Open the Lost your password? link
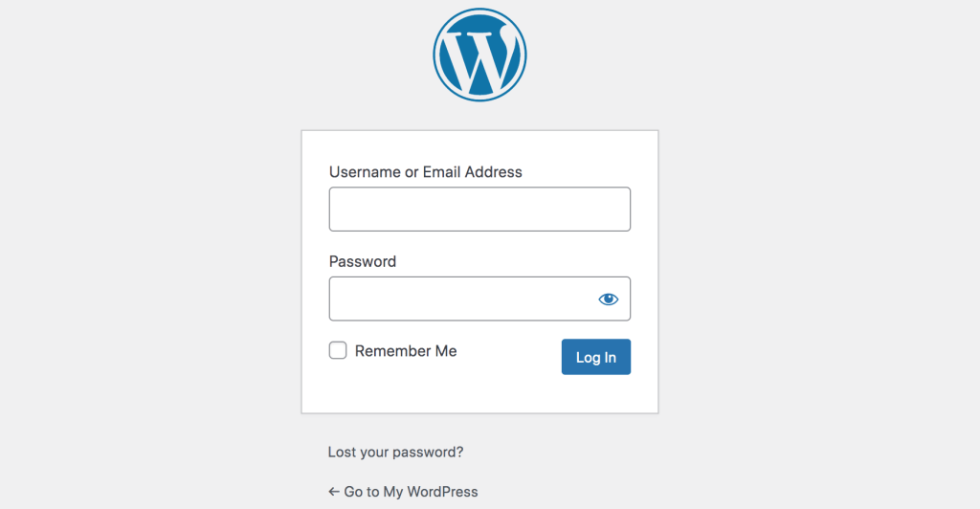The height and width of the screenshot is (509, 980). (395, 453)
